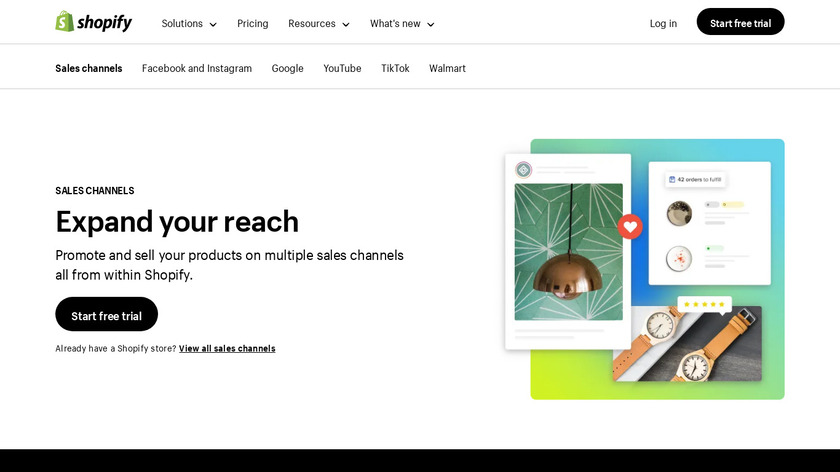This screenshot has height=472, width=840.
Task: Select the Sales channels tab
Action: tap(89, 69)
